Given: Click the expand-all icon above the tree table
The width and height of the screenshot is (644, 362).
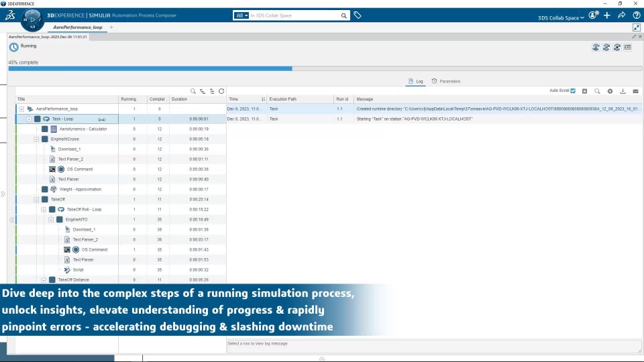Looking at the screenshot, I should pos(203,91).
